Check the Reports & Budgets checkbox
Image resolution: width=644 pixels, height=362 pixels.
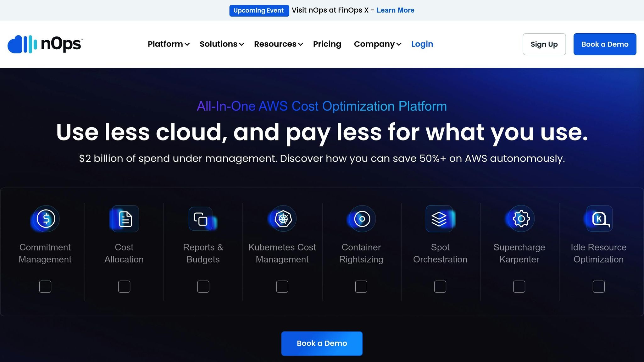[x=203, y=287]
